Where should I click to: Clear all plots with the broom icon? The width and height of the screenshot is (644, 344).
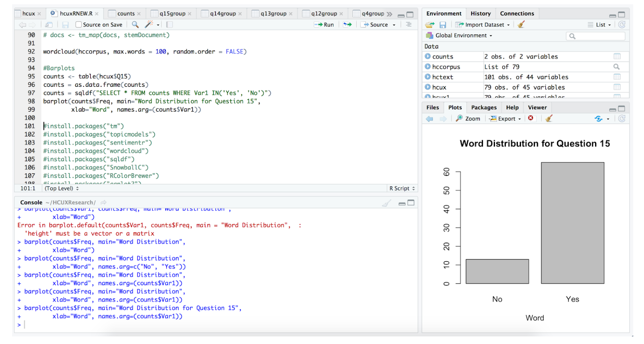(549, 118)
